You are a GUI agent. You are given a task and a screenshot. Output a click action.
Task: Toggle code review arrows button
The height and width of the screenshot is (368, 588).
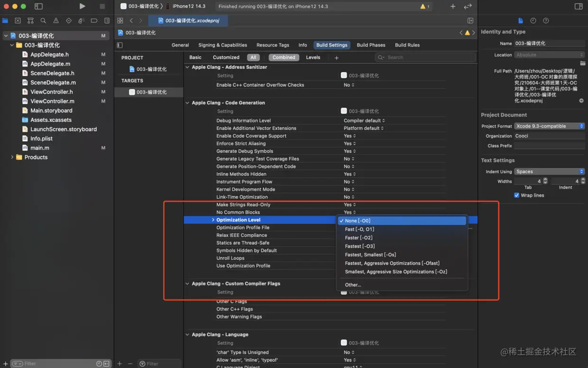[468, 6]
